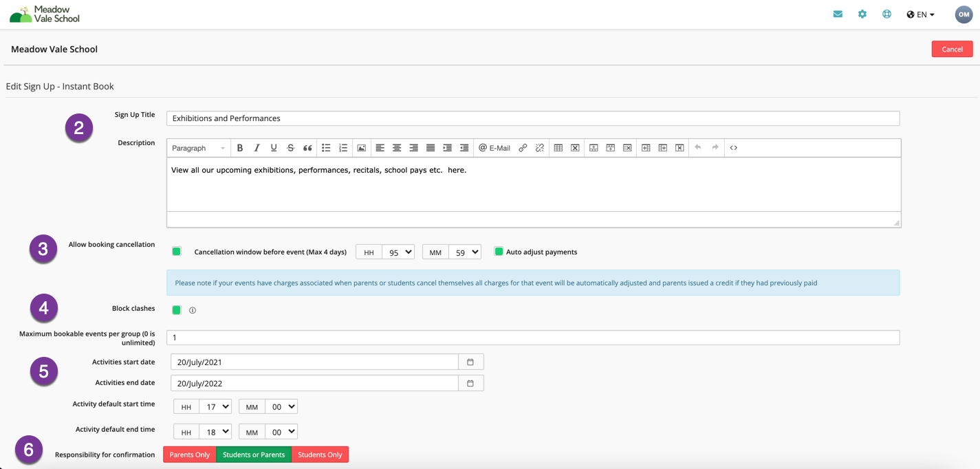
Task: Select Parents Only for confirmation responsibility
Action: click(x=190, y=455)
